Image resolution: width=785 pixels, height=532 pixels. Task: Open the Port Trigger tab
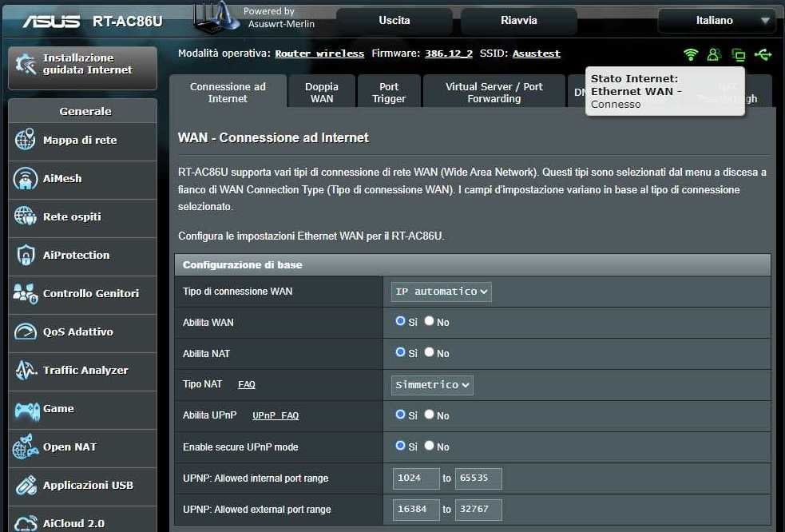(x=389, y=93)
